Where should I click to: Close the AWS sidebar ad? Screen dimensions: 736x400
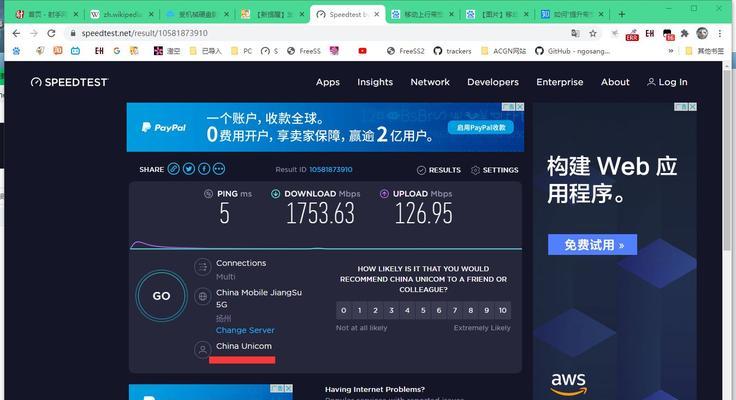[x=692, y=107]
